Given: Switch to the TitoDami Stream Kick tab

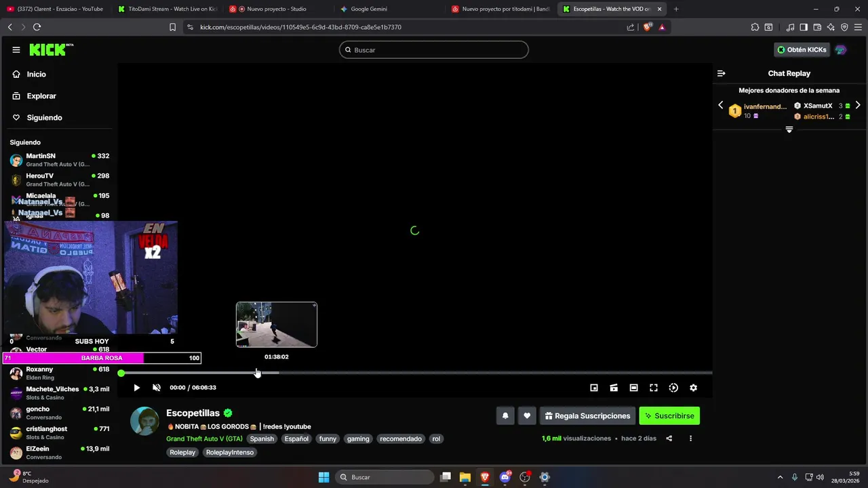Looking at the screenshot, I should click(x=167, y=9).
